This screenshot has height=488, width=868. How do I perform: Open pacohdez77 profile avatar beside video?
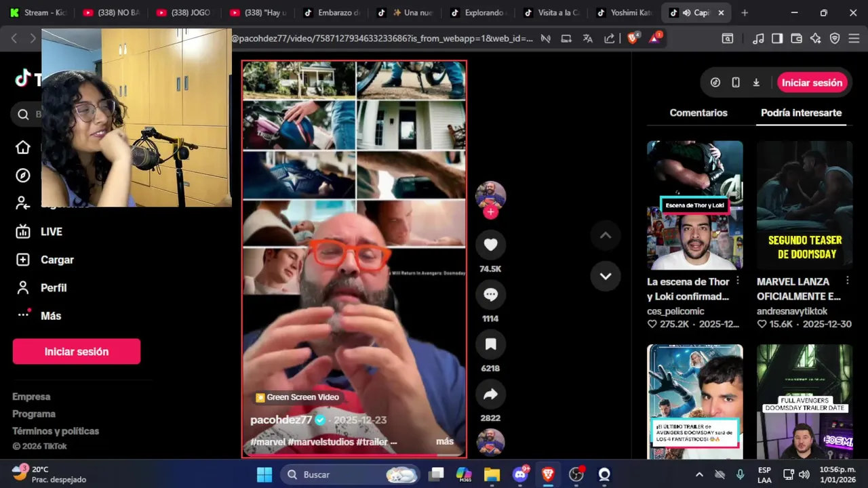pos(490,196)
